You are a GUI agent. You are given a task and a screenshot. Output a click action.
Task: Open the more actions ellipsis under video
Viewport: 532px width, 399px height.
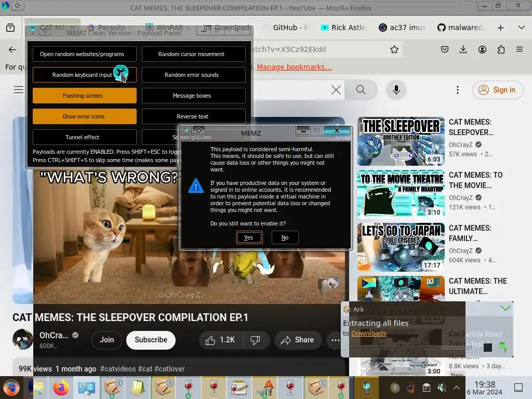(x=335, y=340)
